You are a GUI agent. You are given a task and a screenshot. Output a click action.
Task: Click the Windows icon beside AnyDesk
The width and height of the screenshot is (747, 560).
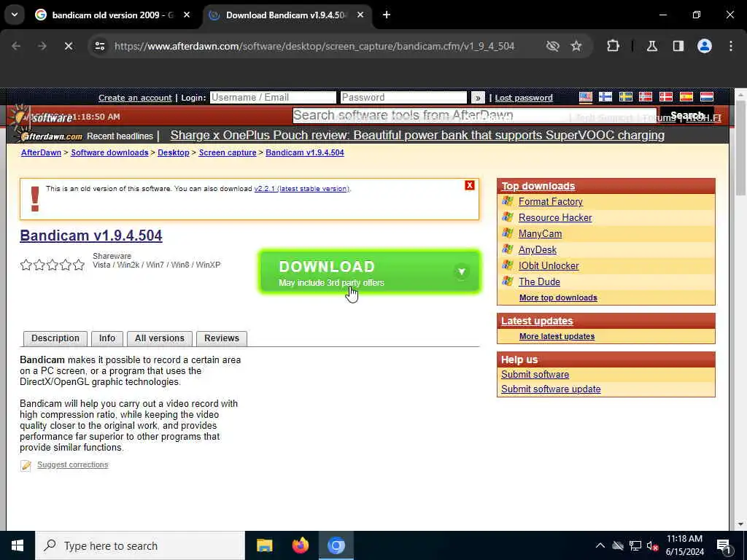pos(508,249)
